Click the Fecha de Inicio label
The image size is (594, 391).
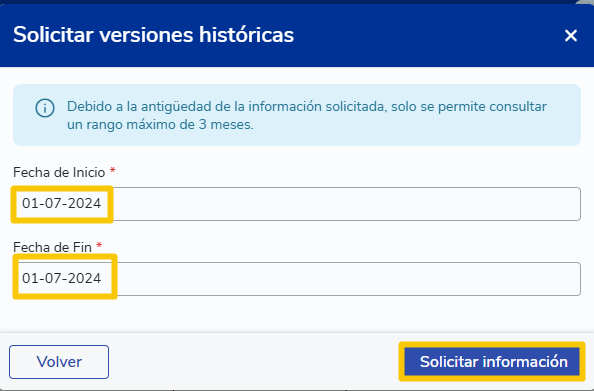tap(59, 172)
